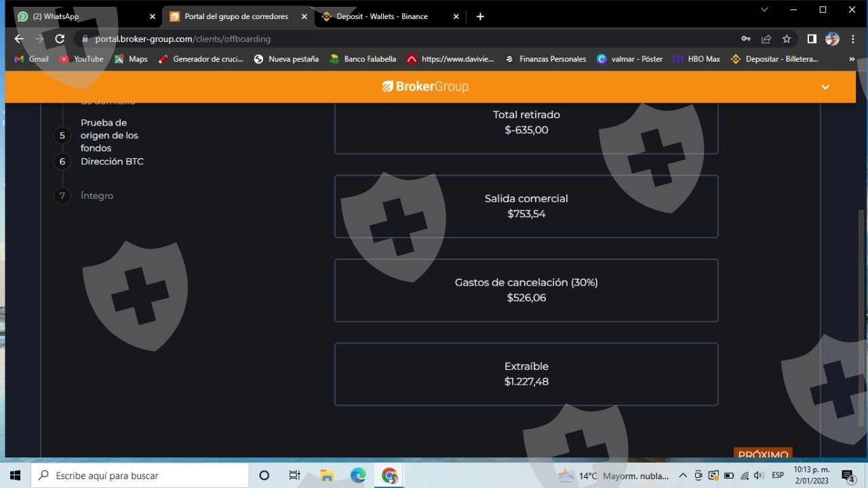
Task: Click the address bar URL
Action: pyautogui.click(x=182, y=39)
